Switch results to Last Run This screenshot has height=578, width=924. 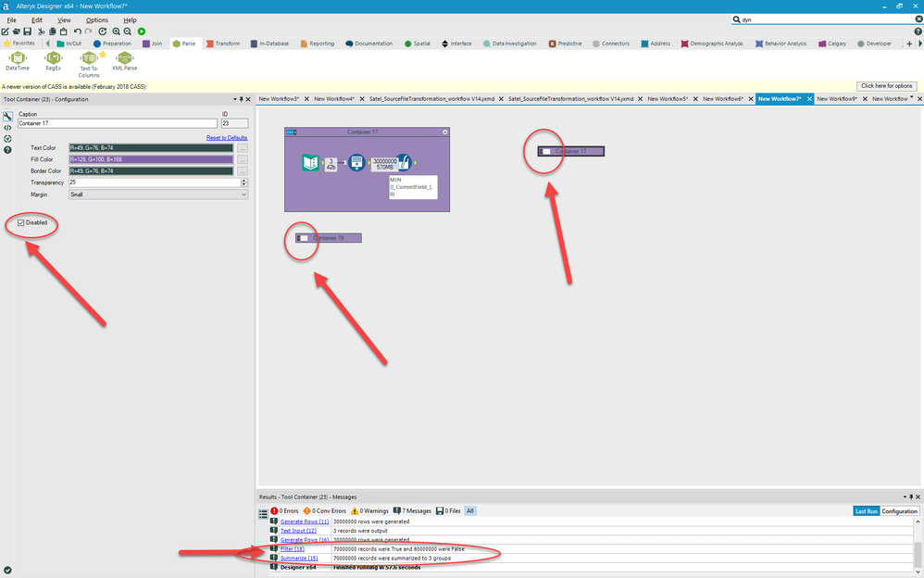867,511
